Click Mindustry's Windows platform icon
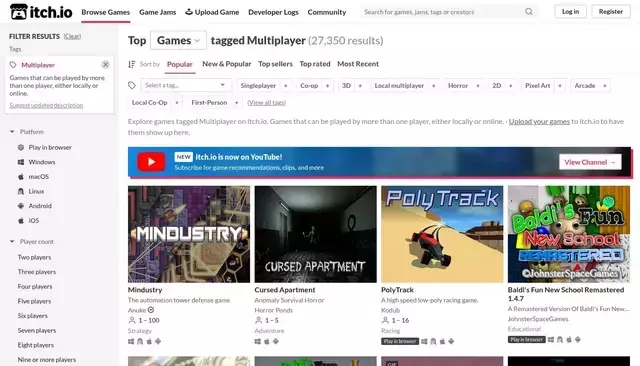 pos(131,341)
